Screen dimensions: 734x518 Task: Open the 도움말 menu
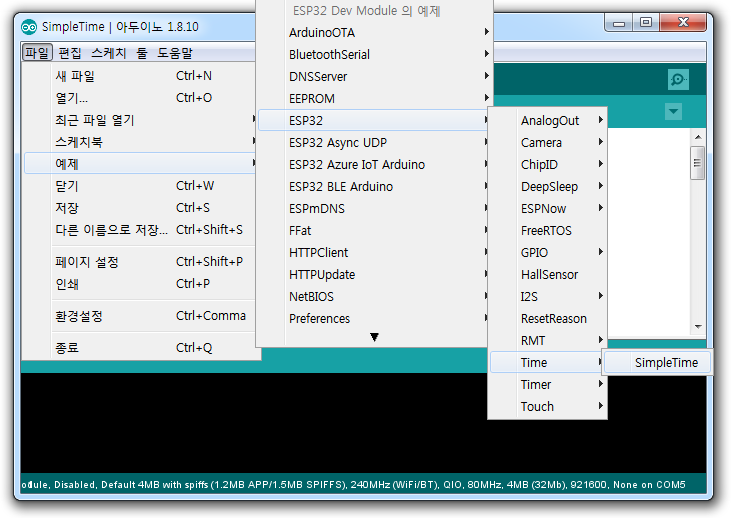175,52
